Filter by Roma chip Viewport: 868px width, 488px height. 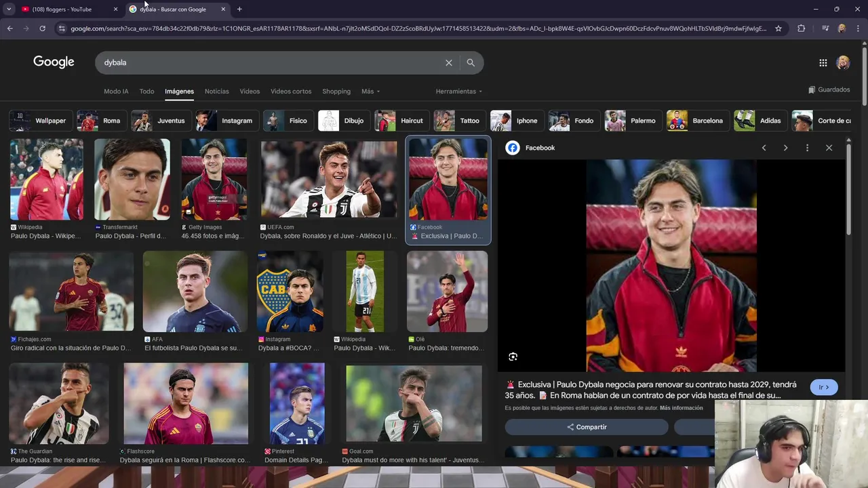[100, 121]
